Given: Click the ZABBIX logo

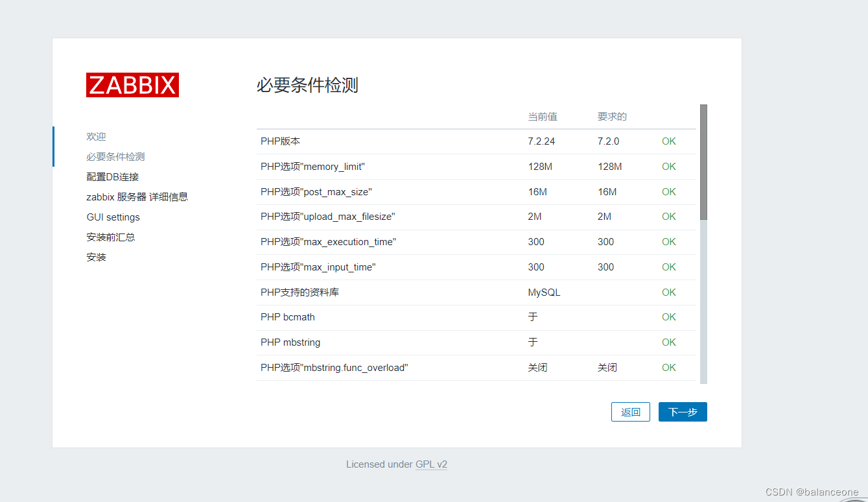Looking at the screenshot, I should (x=132, y=85).
